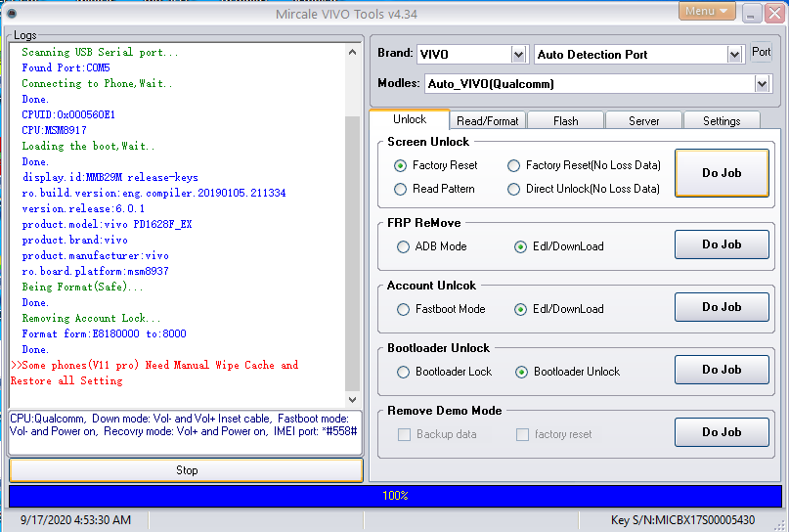Switch to the Settings tab

722,121
